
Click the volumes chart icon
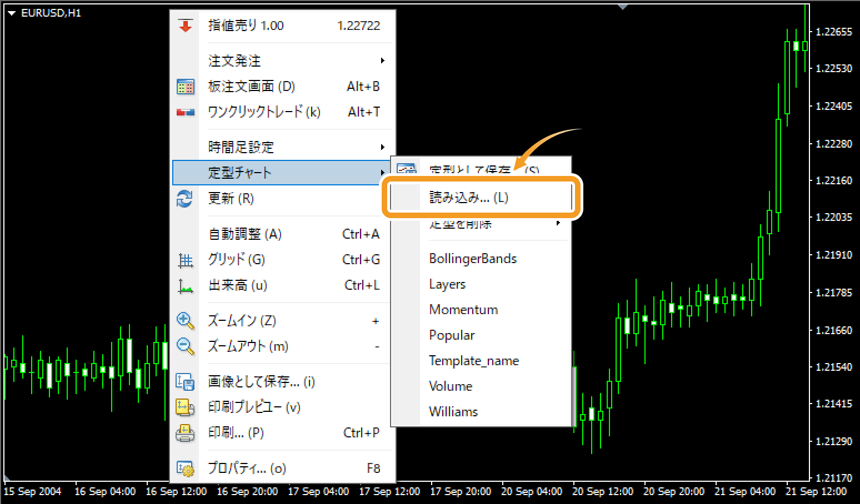[x=186, y=286]
